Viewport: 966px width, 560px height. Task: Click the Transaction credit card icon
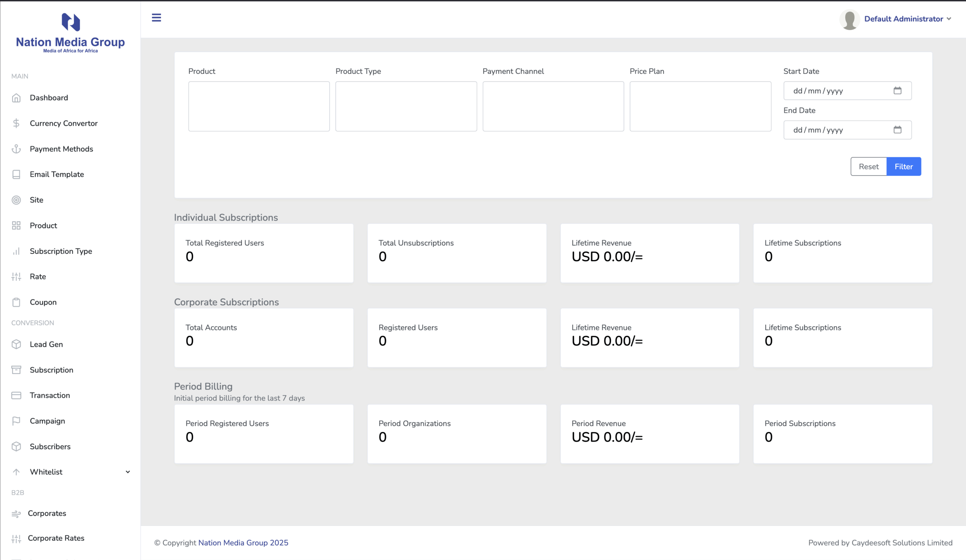coord(16,395)
